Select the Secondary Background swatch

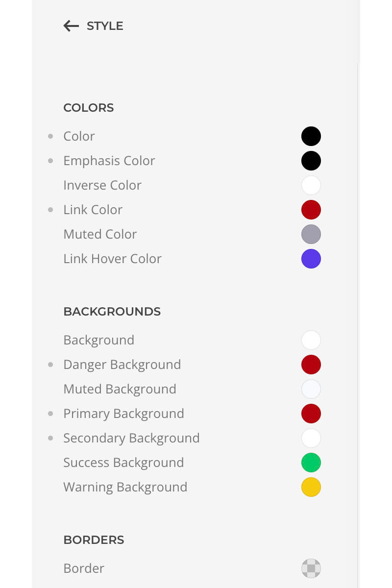[311, 438]
